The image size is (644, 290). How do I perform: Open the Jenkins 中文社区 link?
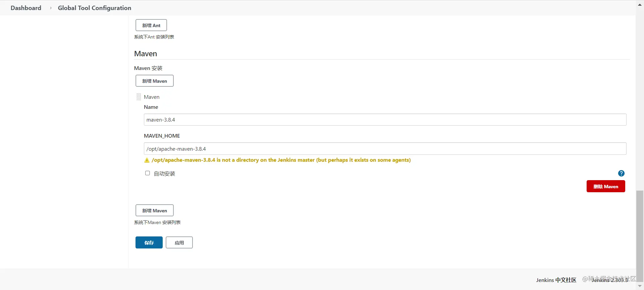556,280
